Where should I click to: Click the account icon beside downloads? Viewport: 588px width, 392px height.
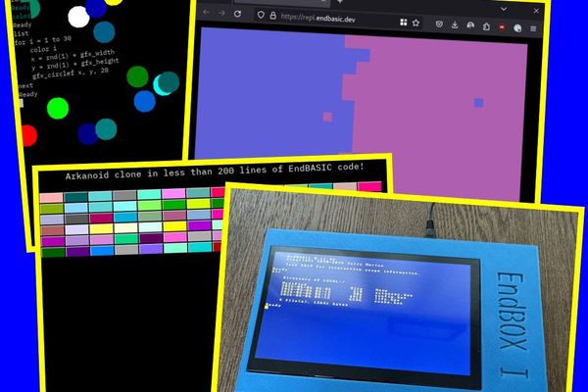(x=470, y=25)
